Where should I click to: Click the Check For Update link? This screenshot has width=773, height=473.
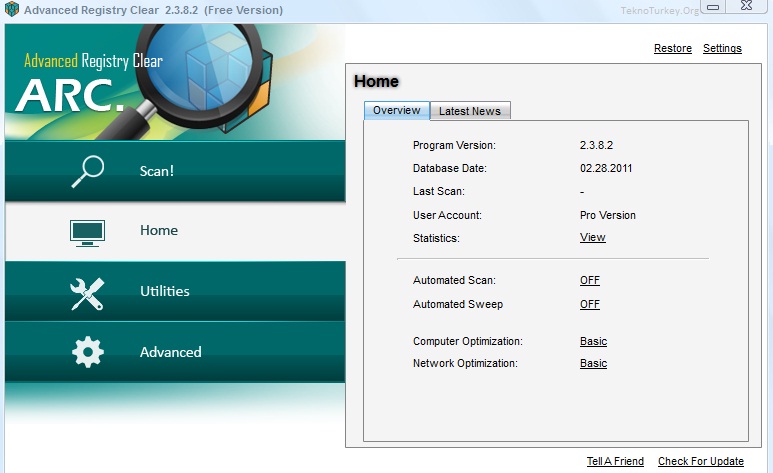[701, 461]
